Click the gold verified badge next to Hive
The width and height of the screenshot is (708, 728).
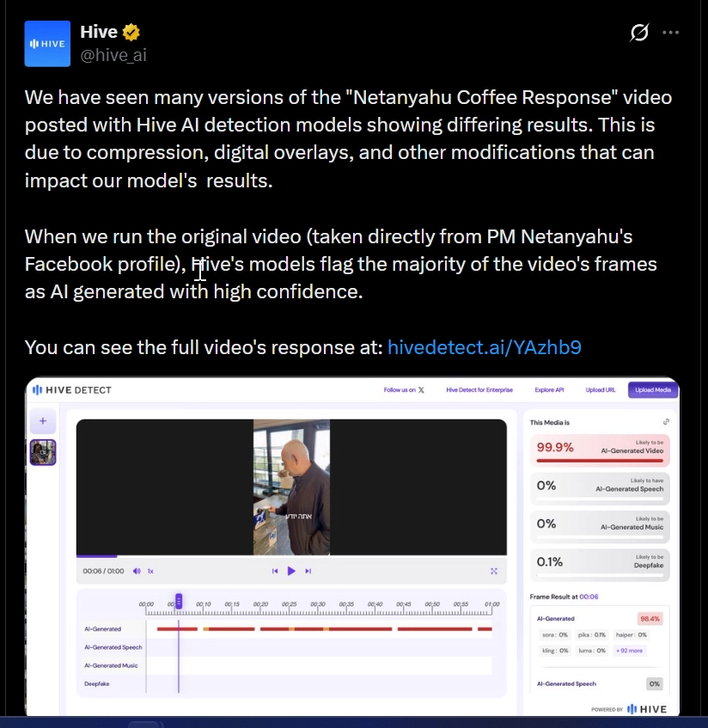tap(131, 32)
